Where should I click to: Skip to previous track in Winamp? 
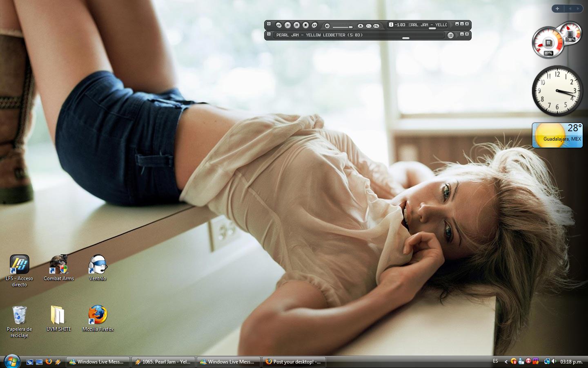point(278,25)
